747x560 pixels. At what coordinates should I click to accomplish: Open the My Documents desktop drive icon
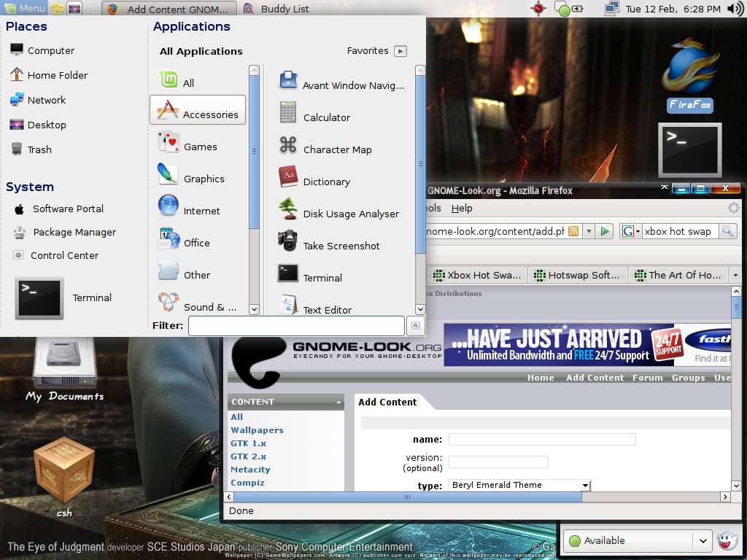[x=64, y=370]
